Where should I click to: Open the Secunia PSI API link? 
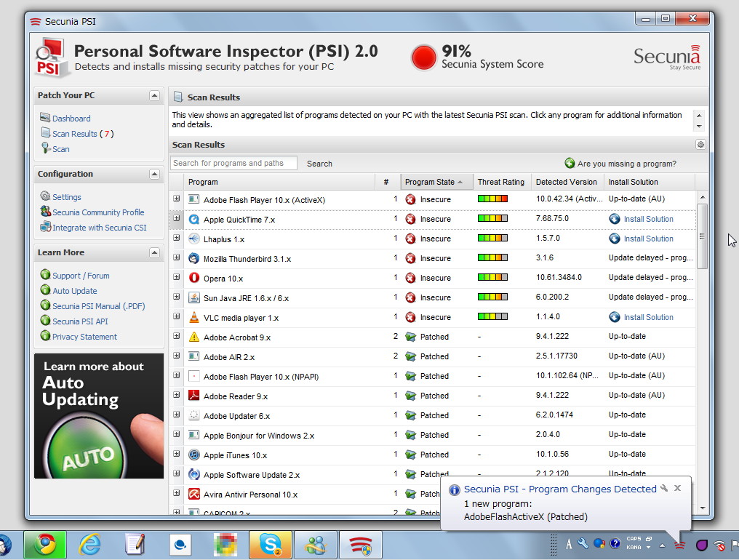(80, 321)
